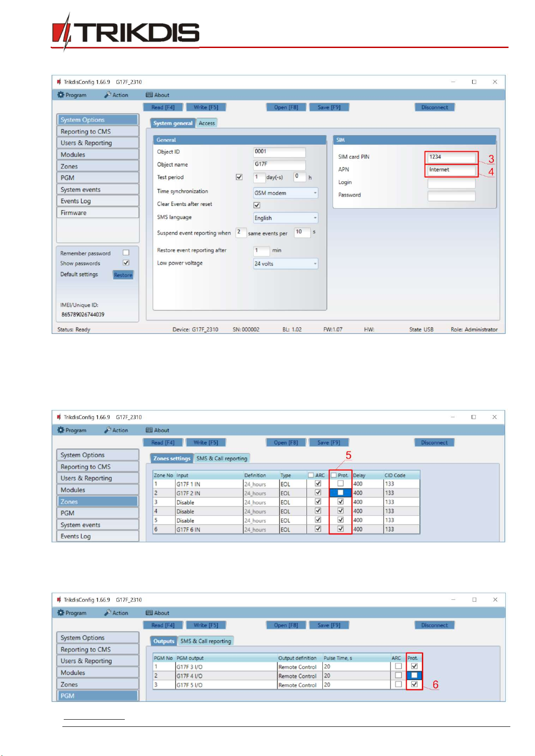535x756 pixels.
Task: Uncheck the Show passwords checkbox
Action: 126,263
